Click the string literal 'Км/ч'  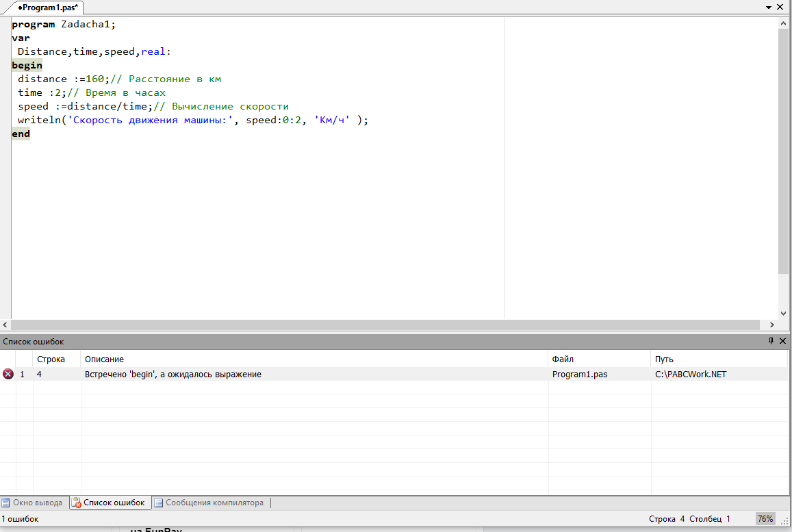tap(332, 120)
